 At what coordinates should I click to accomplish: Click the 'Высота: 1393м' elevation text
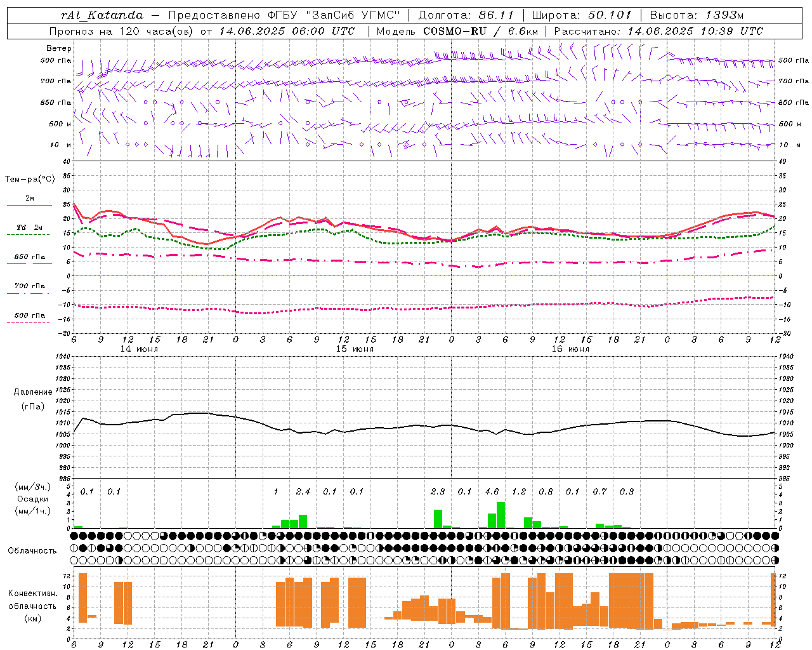click(x=697, y=15)
